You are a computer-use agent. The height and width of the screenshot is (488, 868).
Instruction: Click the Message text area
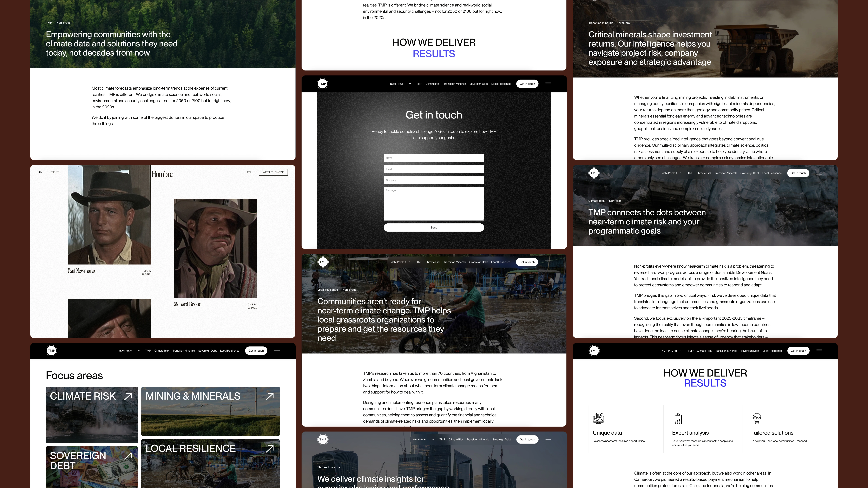pyautogui.click(x=434, y=204)
